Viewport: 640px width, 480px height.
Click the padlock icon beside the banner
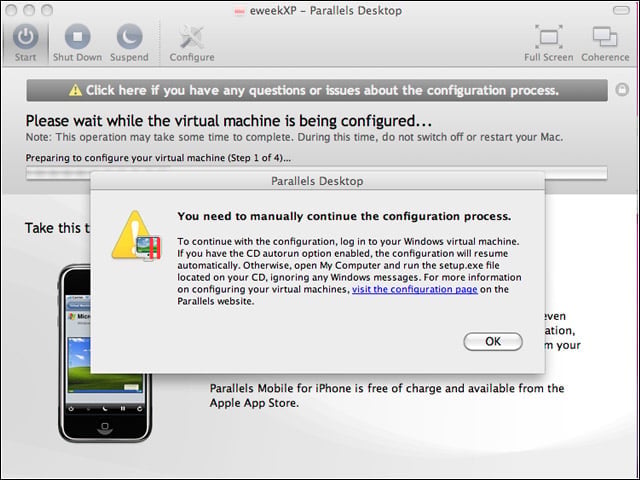point(622,89)
